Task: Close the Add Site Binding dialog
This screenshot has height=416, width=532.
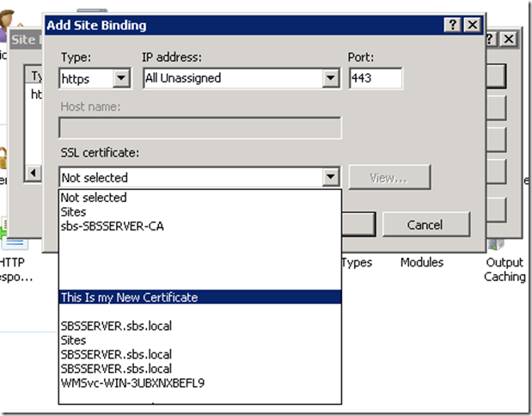Action: [472, 26]
